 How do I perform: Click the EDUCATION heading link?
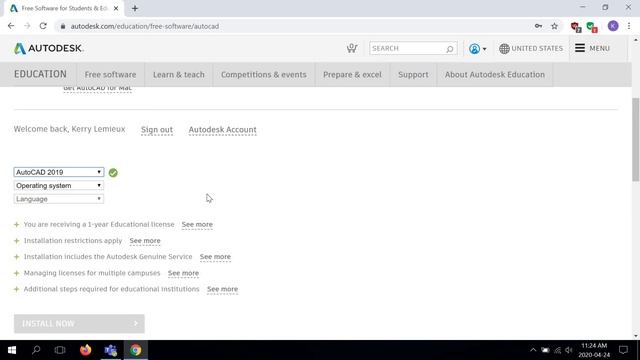click(x=40, y=74)
